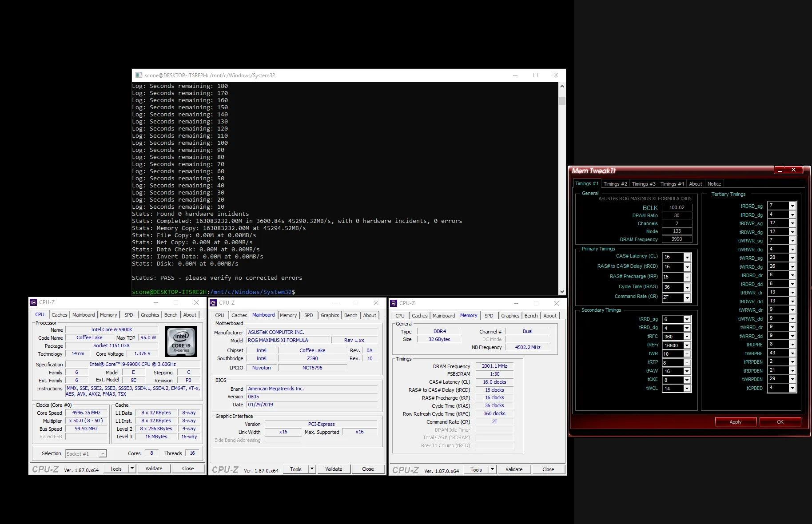Click terminal scrollbar down arrow
812x524 pixels.
point(562,292)
